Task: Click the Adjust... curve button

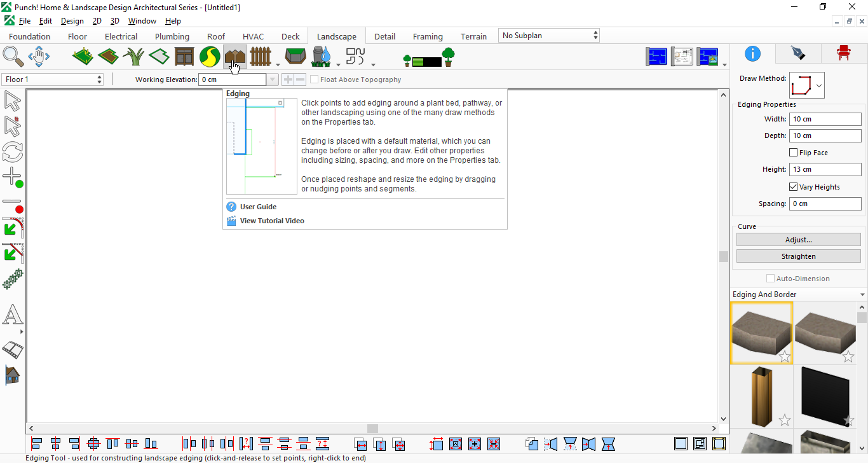Action: (799, 240)
